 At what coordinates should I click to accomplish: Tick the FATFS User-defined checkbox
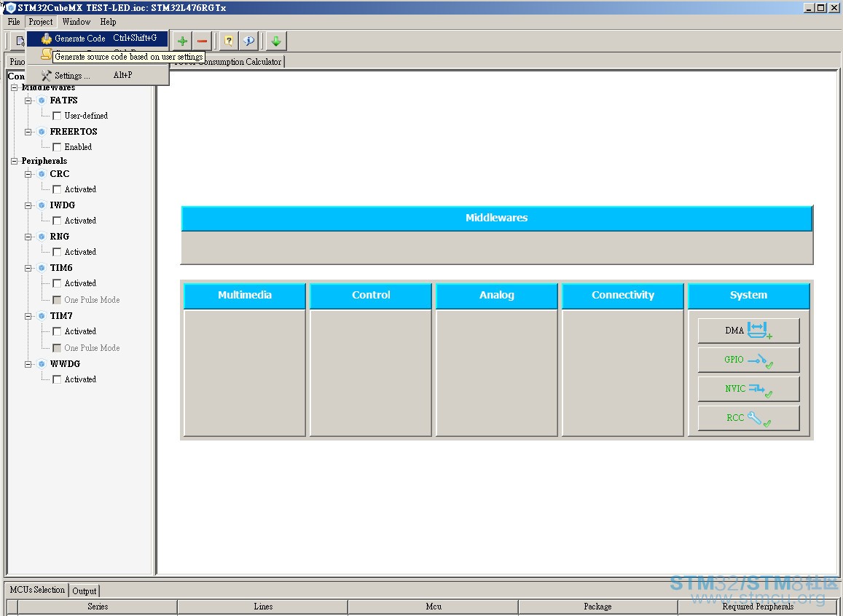click(57, 116)
